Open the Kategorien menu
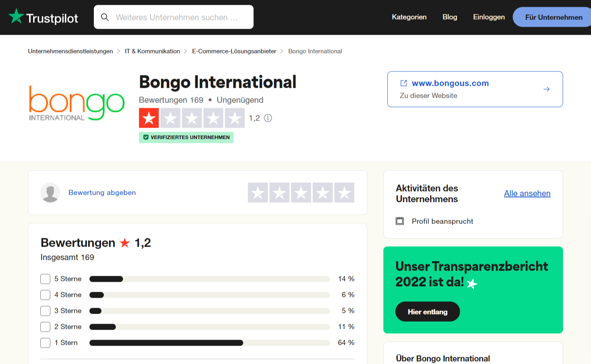 409,17
